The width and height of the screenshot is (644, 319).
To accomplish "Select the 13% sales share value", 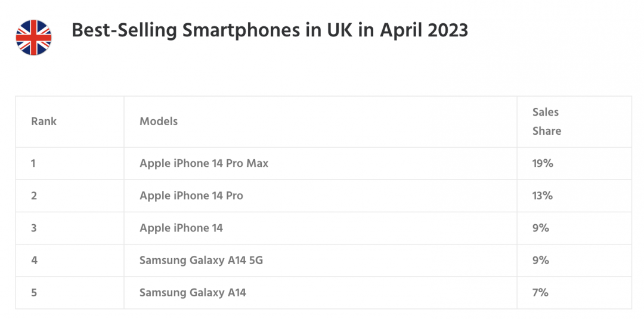I will coord(543,196).
